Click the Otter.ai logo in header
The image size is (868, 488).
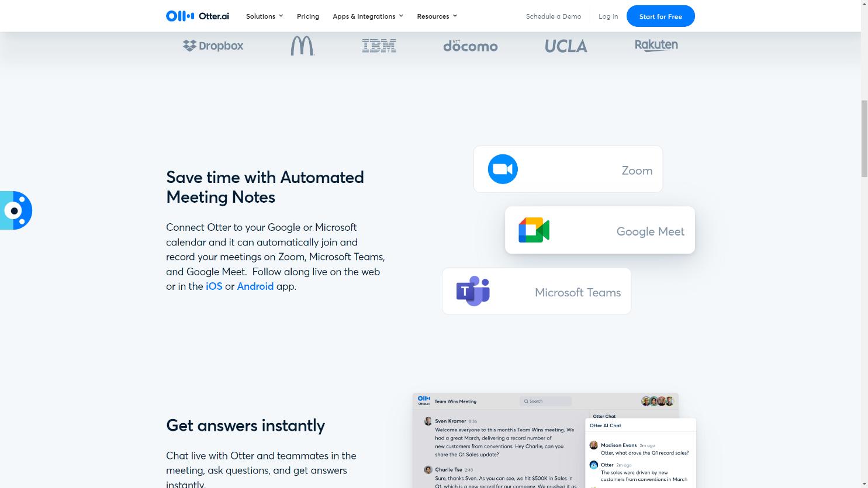(198, 16)
